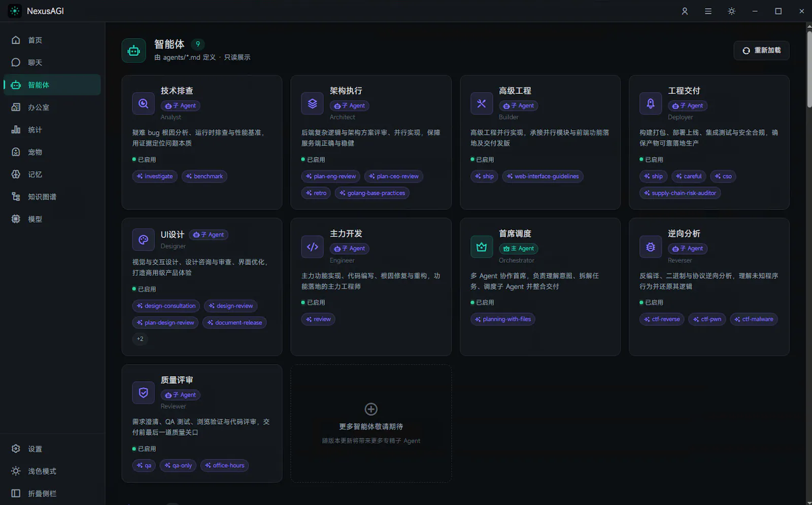
Task: Go to 办公室 in sidebar
Action: (x=52, y=107)
